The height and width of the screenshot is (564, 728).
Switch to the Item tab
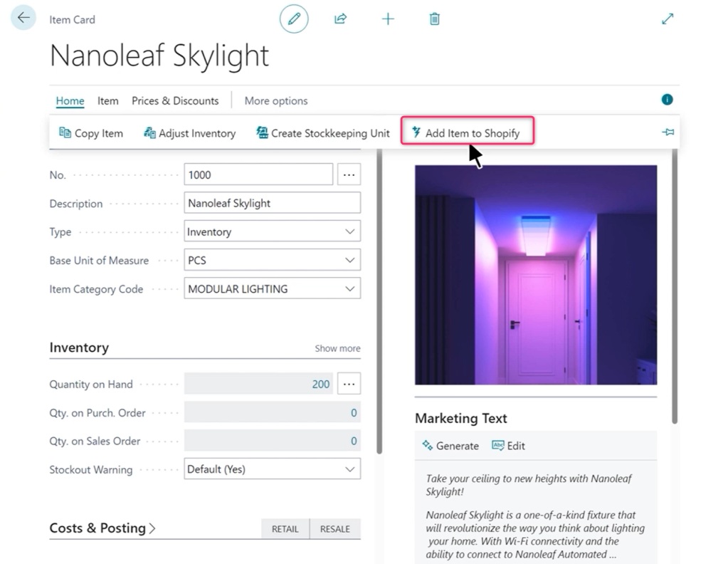point(107,101)
